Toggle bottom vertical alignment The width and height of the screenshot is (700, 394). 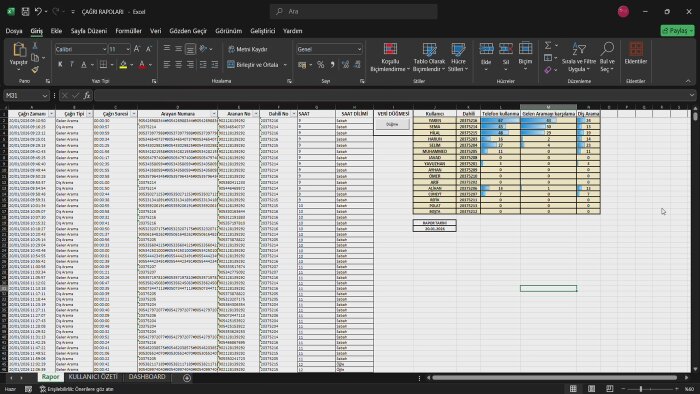tap(190, 49)
